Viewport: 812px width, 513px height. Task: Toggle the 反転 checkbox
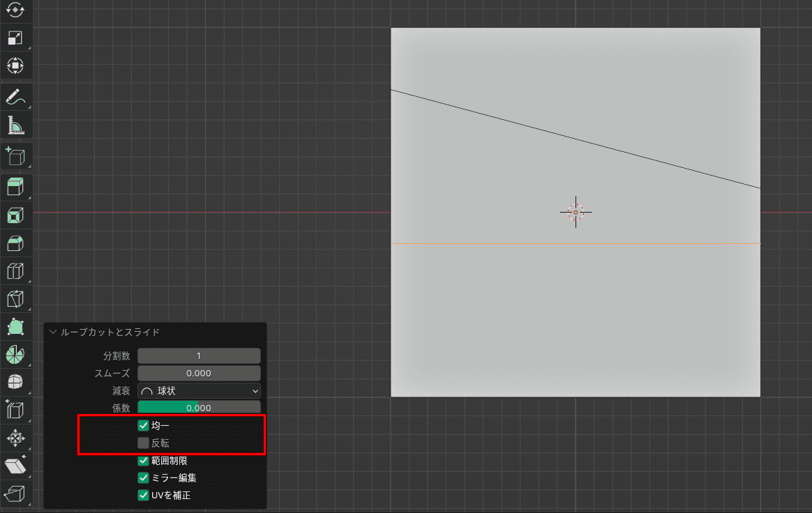coord(144,443)
